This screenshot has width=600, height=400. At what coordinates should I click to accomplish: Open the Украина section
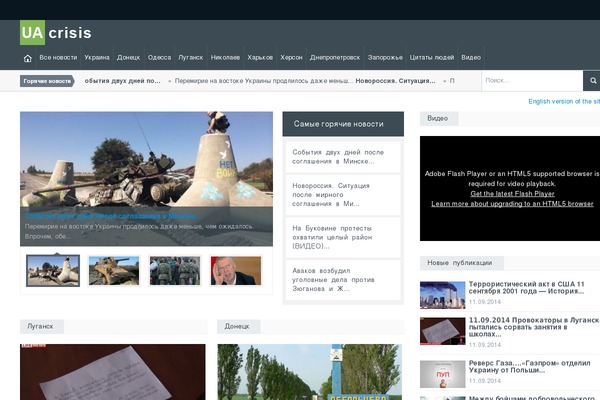pyautogui.click(x=97, y=57)
